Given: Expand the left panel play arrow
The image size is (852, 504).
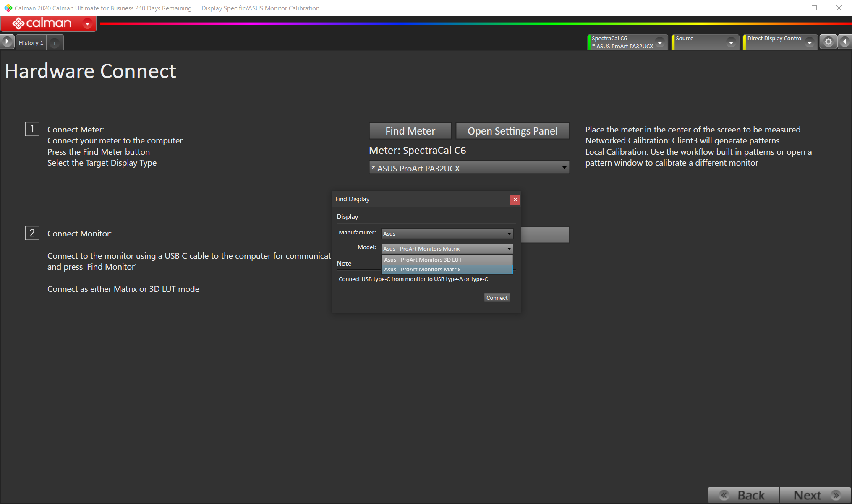Looking at the screenshot, I should (x=7, y=42).
